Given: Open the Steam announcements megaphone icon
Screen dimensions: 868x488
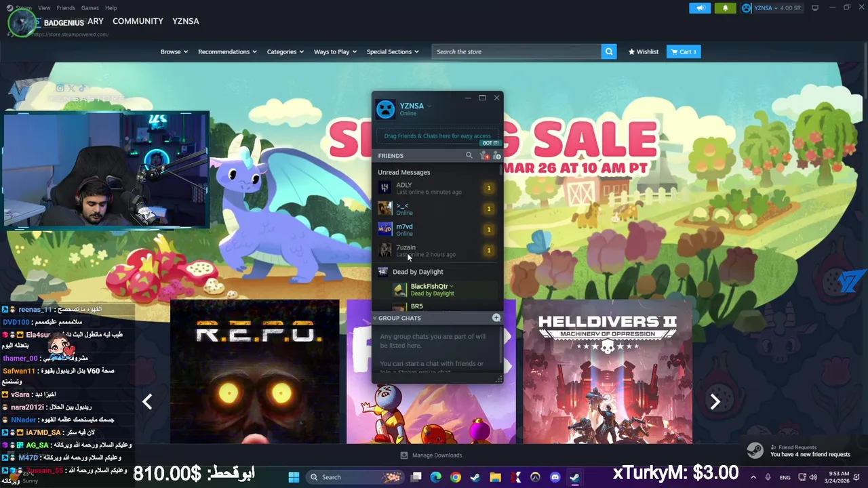Looking at the screenshot, I should [x=700, y=8].
